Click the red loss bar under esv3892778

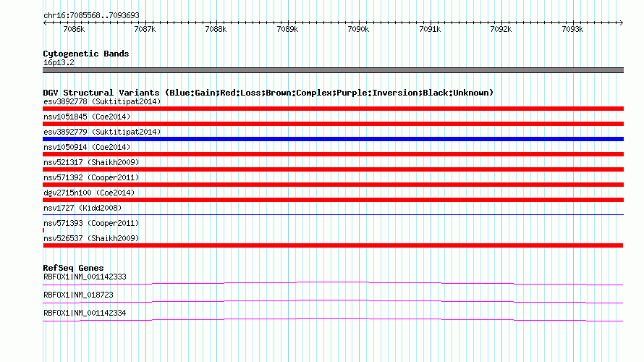tap(333, 109)
